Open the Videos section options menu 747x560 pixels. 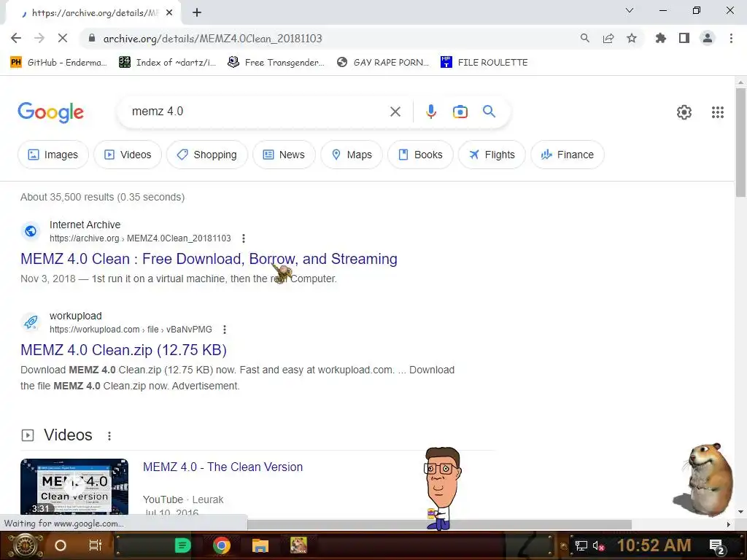tap(109, 436)
